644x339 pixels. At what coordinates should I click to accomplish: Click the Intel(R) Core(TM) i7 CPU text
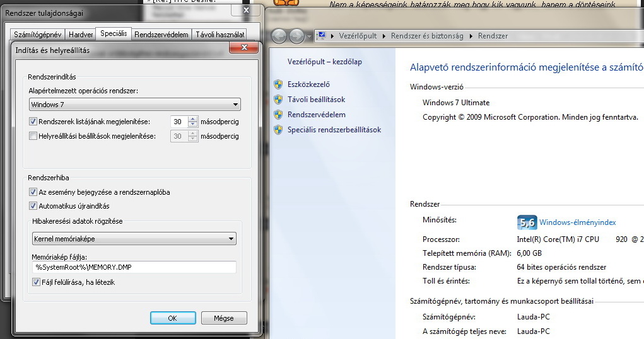click(x=558, y=239)
